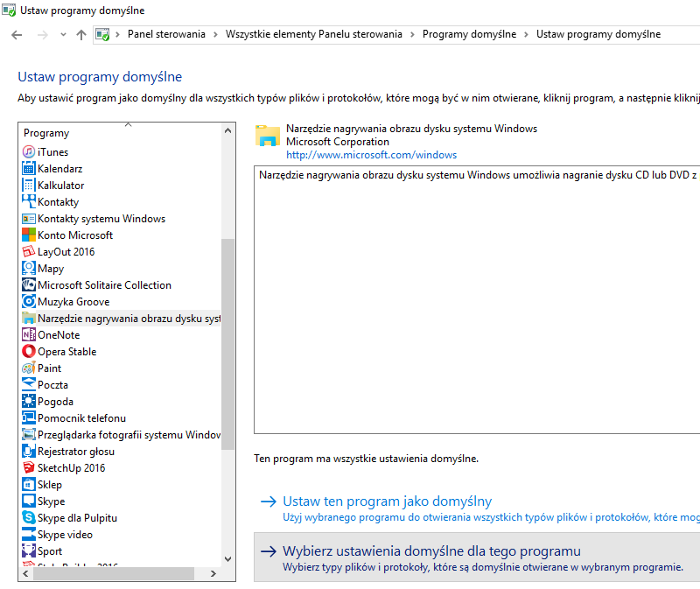Screen dimensions: 700x589
Task: Select the iTunes icon in Programs list
Action: [x=29, y=151]
